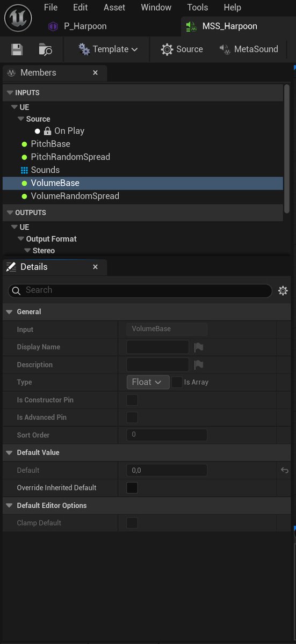Click the Sounds array grid icon
The width and height of the screenshot is (296, 644).
tap(24, 170)
